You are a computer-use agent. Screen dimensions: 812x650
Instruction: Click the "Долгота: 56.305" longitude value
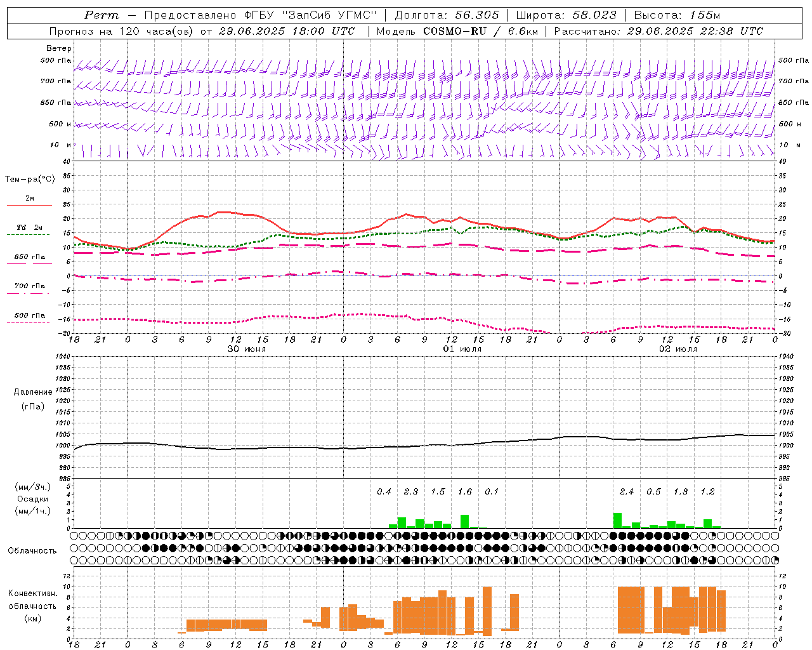pos(447,15)
